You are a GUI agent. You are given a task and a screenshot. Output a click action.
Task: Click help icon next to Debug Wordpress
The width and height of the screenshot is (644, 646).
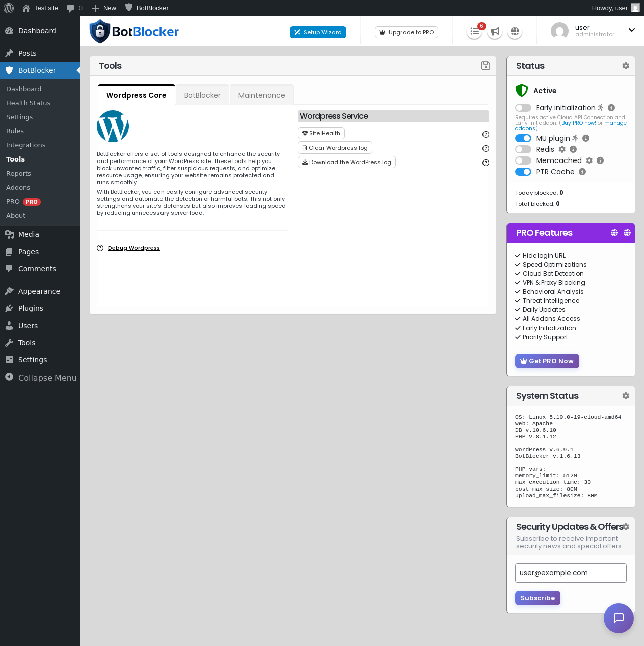[x=100, y=248]
